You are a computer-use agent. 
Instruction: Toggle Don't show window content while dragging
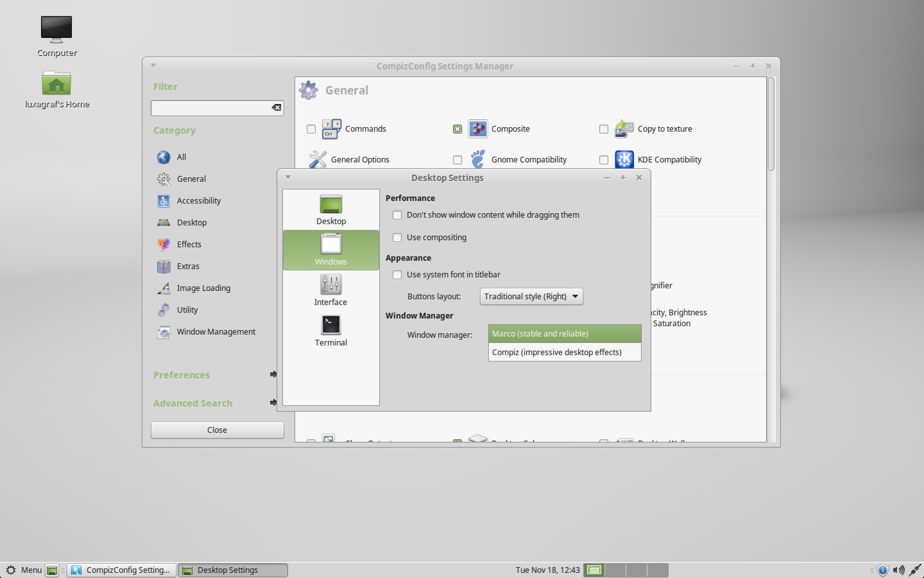coord(397,215)
